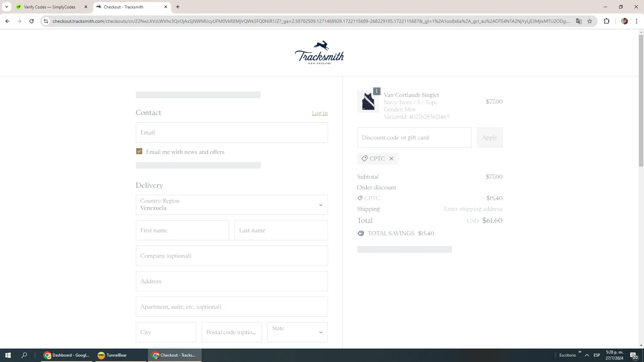Focus the Email input field
Screen dimensions: 644x362
click(232, 133)
